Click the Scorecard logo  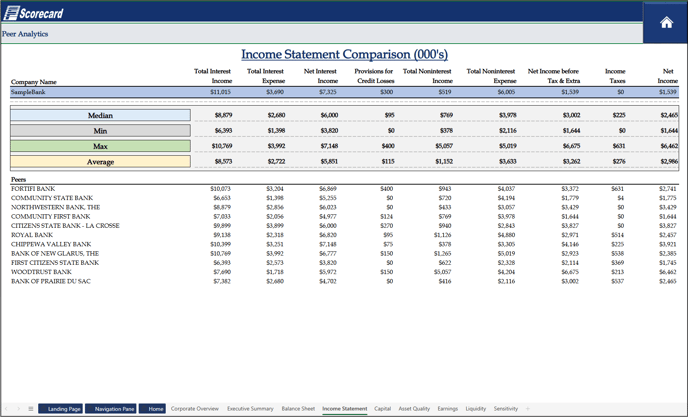click(x=34, y=13)
